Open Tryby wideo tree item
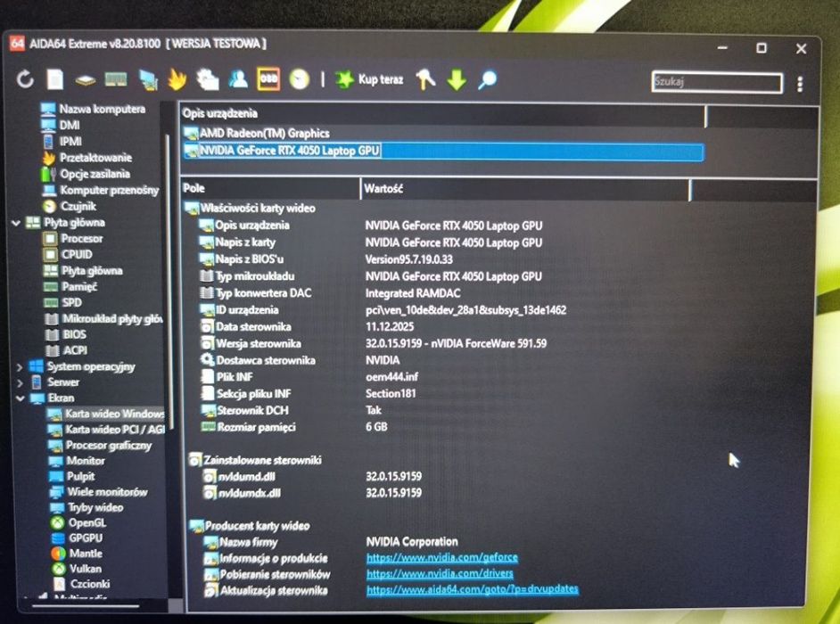This screenshot has width=840, height=624. tap(86, 507)
